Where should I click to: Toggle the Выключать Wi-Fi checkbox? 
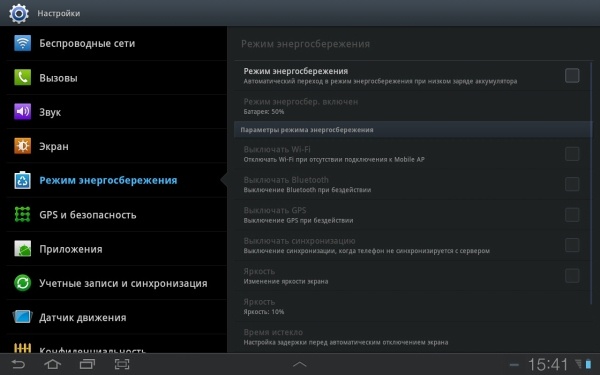point(572,154)
